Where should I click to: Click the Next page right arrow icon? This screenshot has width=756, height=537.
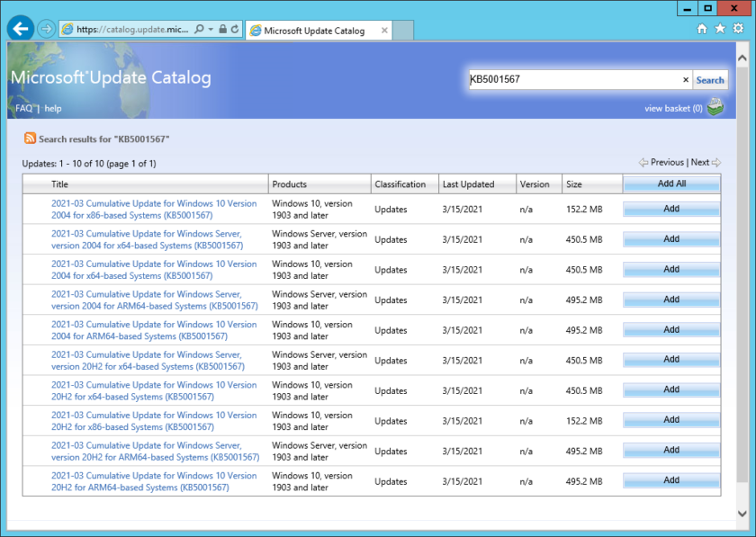click(716, 163)
